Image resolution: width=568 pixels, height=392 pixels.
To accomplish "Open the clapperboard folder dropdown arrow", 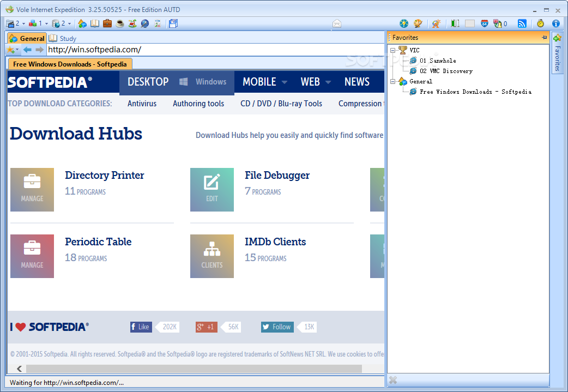I will [23, 24].
